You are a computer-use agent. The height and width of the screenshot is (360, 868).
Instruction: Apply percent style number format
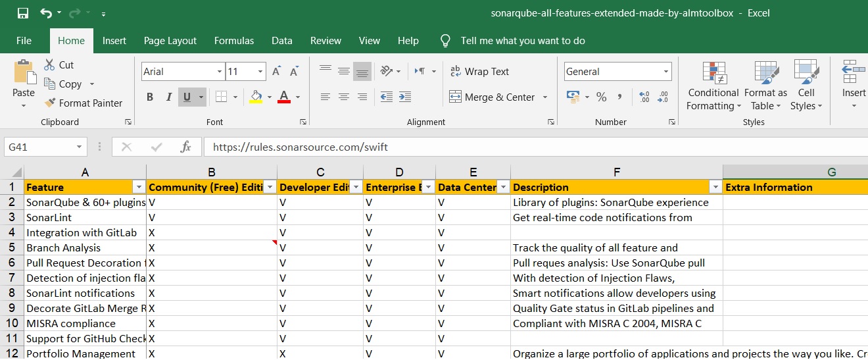tap(601, 97)
